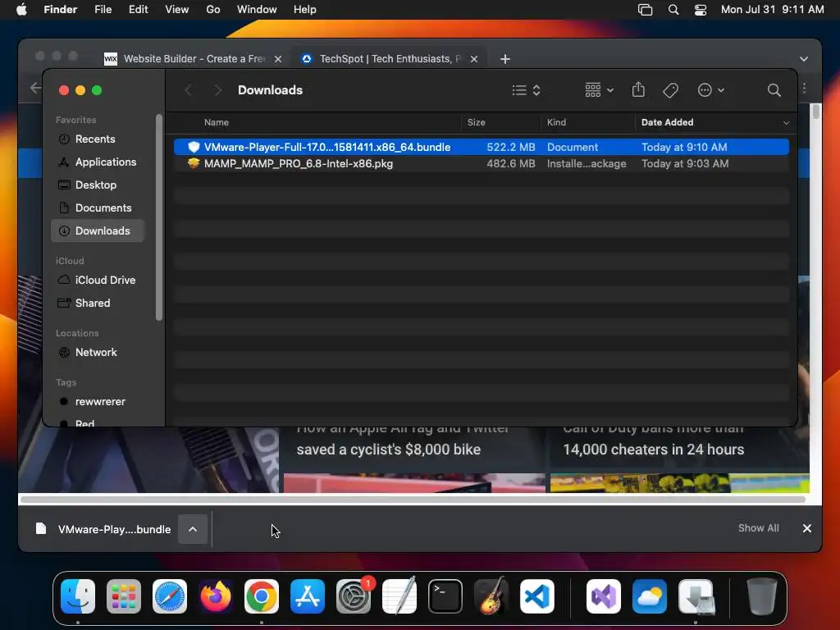Sort by Name column header
This screenshot has height=630, width=840.
point(217,122)
